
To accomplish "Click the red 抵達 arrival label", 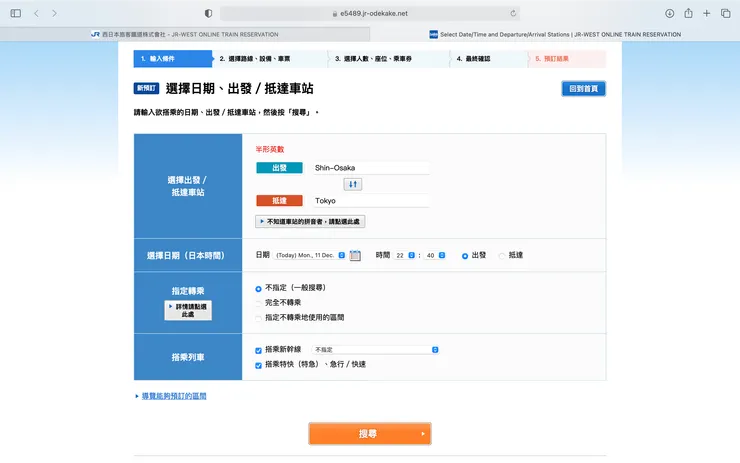I will 279,201.
